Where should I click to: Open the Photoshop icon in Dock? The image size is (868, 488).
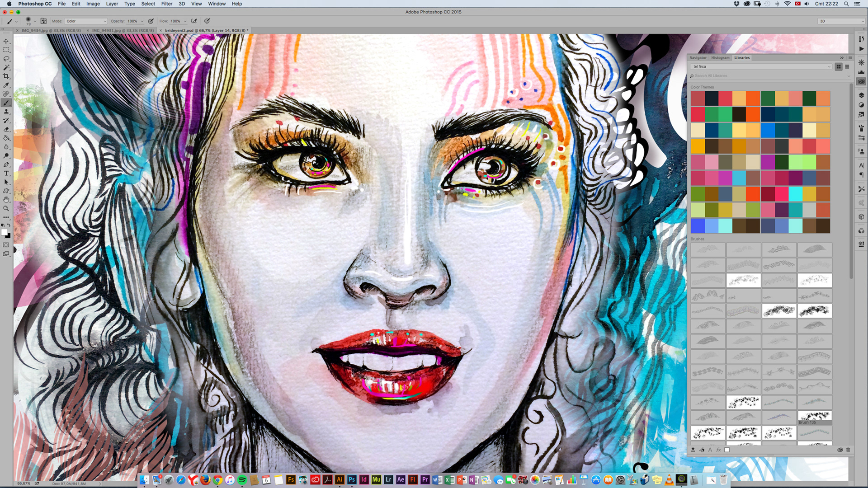352,480
